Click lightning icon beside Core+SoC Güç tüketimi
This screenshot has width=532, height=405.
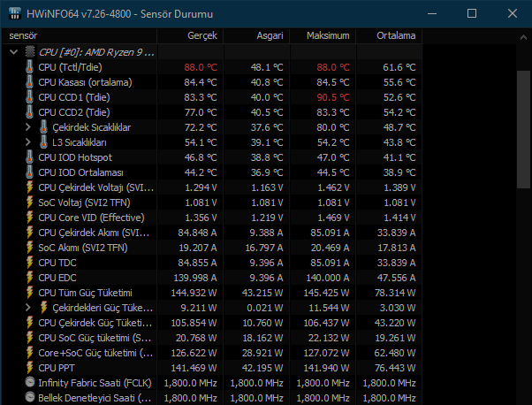(x=30, y=353)
